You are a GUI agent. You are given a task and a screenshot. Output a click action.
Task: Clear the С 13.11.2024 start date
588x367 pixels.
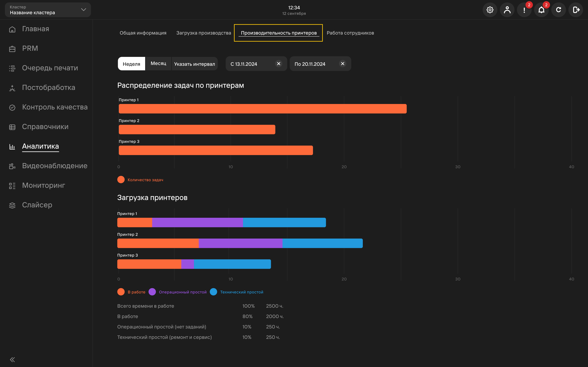tap(279, 64)
